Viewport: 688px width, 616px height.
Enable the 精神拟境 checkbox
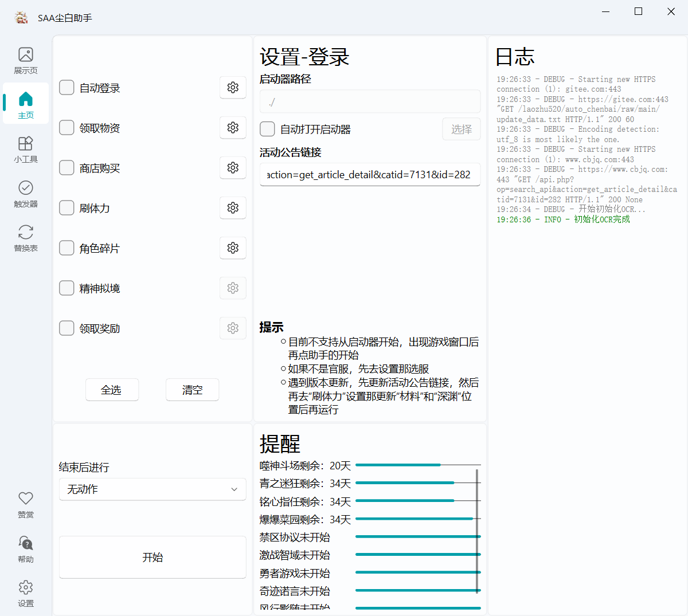(x=67, y=288)
